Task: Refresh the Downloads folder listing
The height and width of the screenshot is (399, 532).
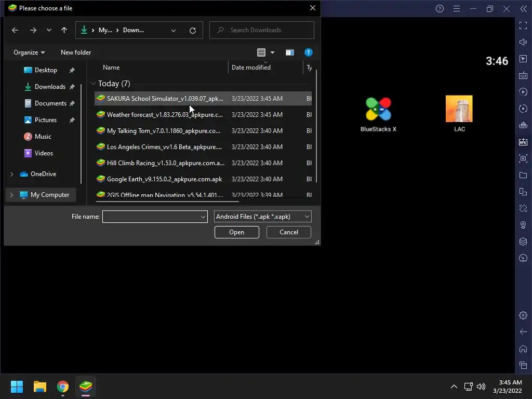Action: pos(193,30)
